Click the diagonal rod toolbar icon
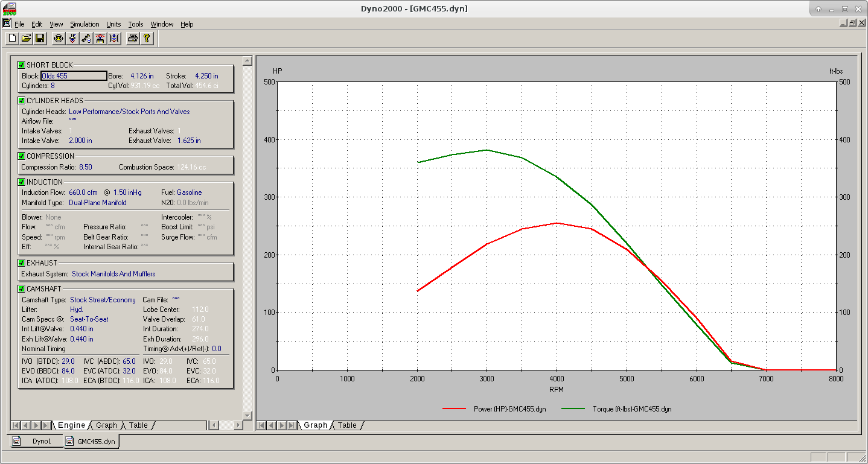 (x=86, y=39)
